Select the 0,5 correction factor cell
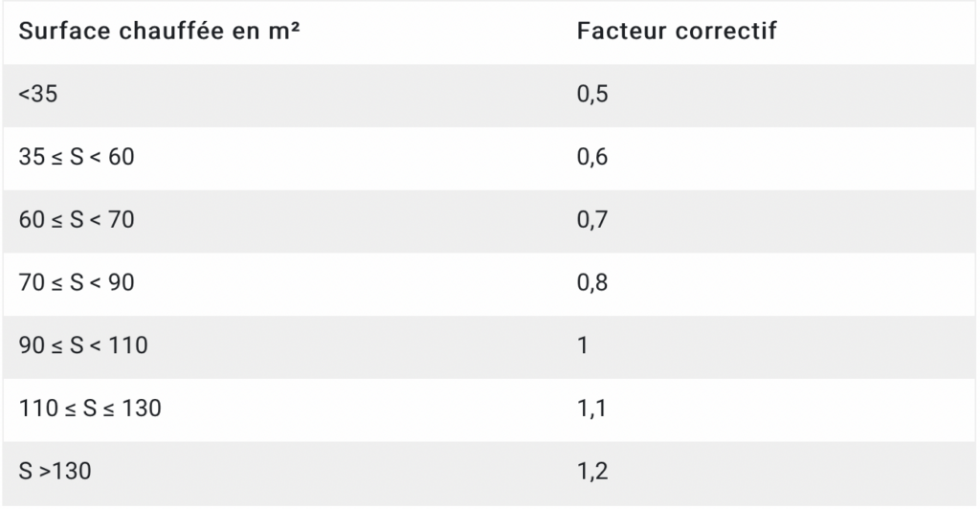Screen dimensions: 980x509 (593, 94)
